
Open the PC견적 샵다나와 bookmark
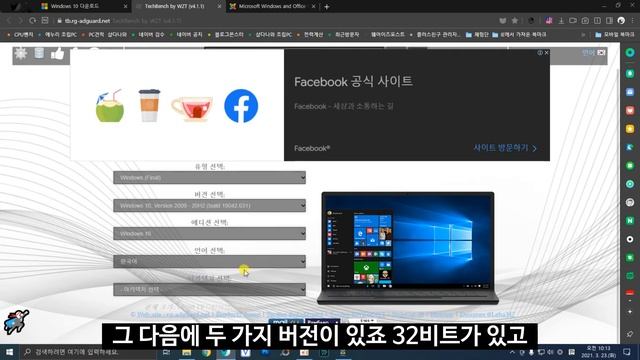[104, 35]
